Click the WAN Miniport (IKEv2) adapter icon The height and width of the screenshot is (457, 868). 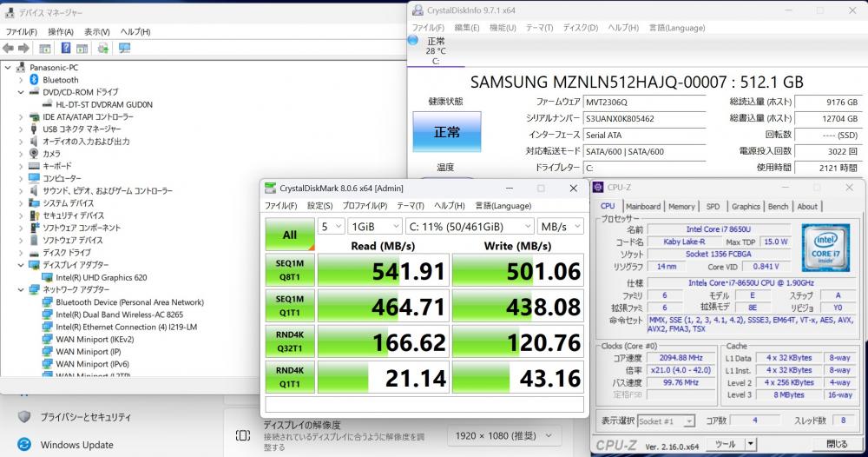click(48, 340)
